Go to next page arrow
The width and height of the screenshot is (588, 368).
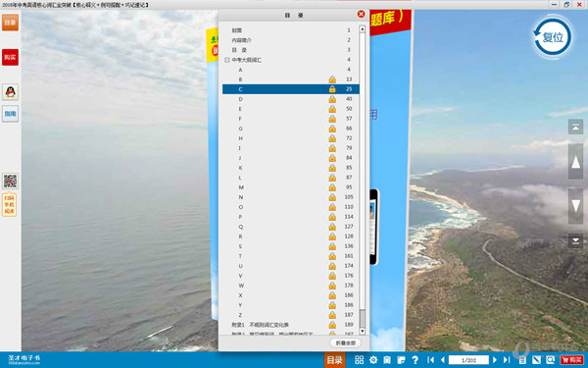(495, 360)
